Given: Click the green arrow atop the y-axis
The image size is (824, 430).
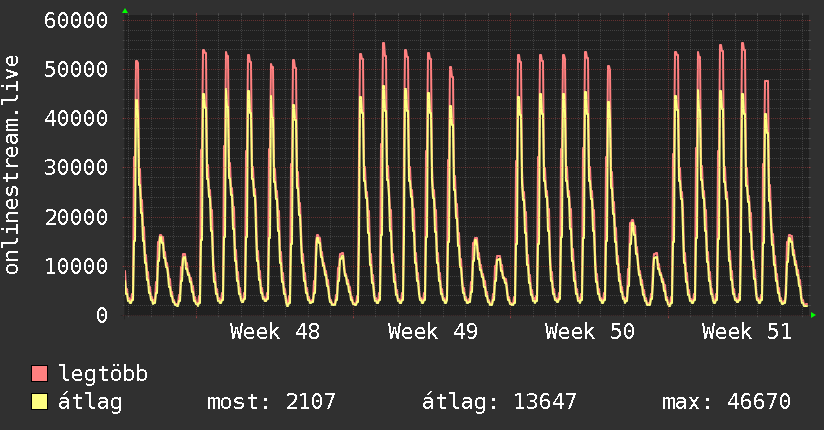Looking at the screenshot, I should tap(125, 11).
